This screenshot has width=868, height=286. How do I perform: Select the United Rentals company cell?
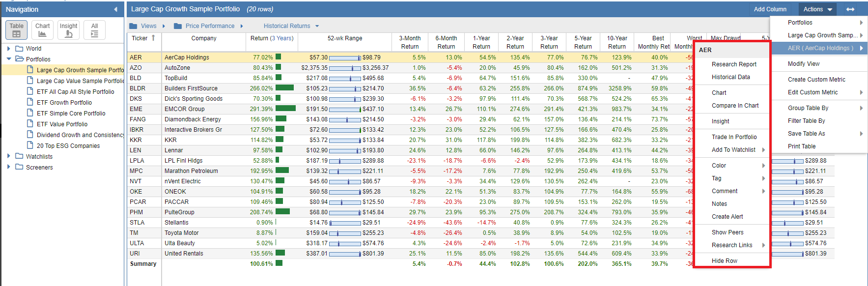204,254
